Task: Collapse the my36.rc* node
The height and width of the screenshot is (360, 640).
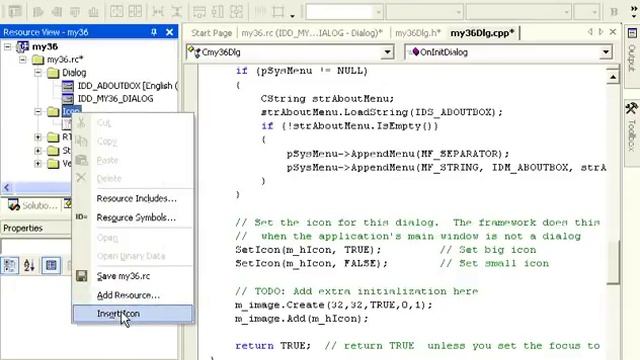Action: pyautogui.click(x=23, y=60)
